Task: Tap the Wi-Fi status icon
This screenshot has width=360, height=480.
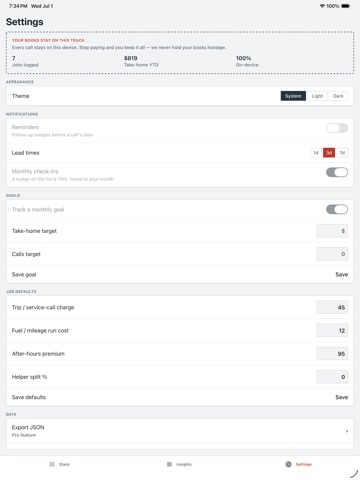Action: click(x=322, y=6)
